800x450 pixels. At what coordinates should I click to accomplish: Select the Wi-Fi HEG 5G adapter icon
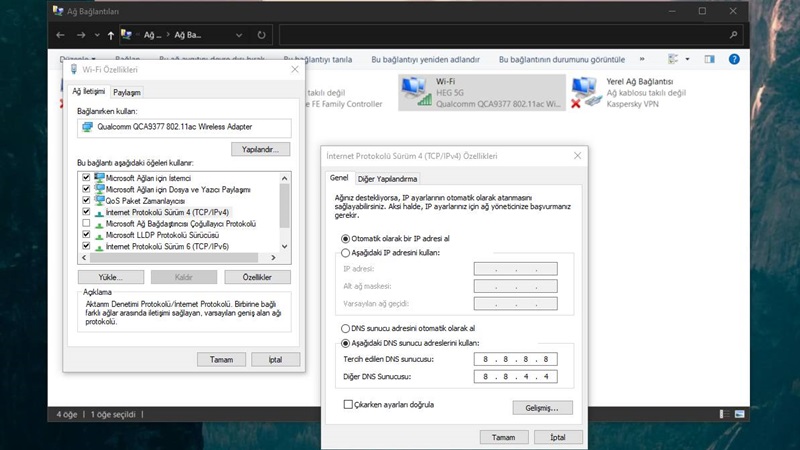pyautogui.click(x=416, y=92)
